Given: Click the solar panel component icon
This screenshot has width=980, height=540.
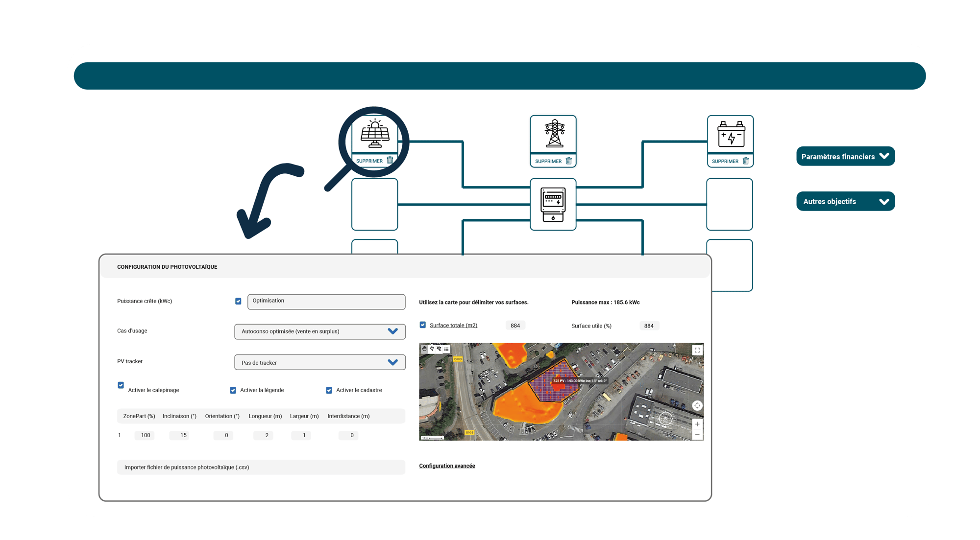Looking at the screenshot, I should (x=375, y=133).
